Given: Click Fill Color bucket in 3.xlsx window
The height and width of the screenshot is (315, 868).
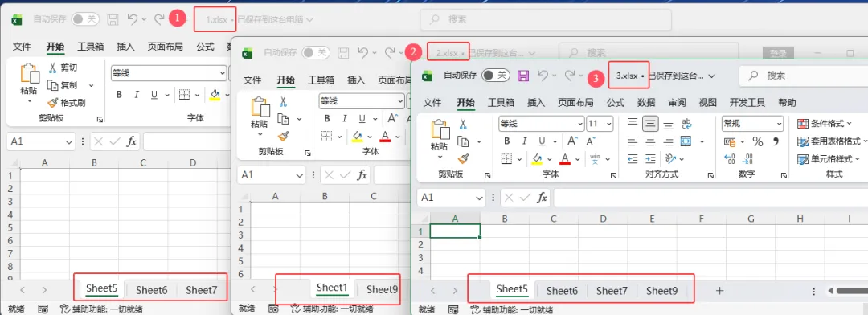Looking at the screenshot, I should [x=537, y=159].
